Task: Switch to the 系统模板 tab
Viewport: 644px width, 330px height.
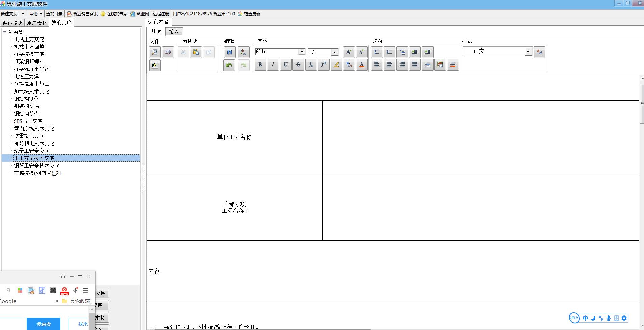Action: click(x=12, y=23)
